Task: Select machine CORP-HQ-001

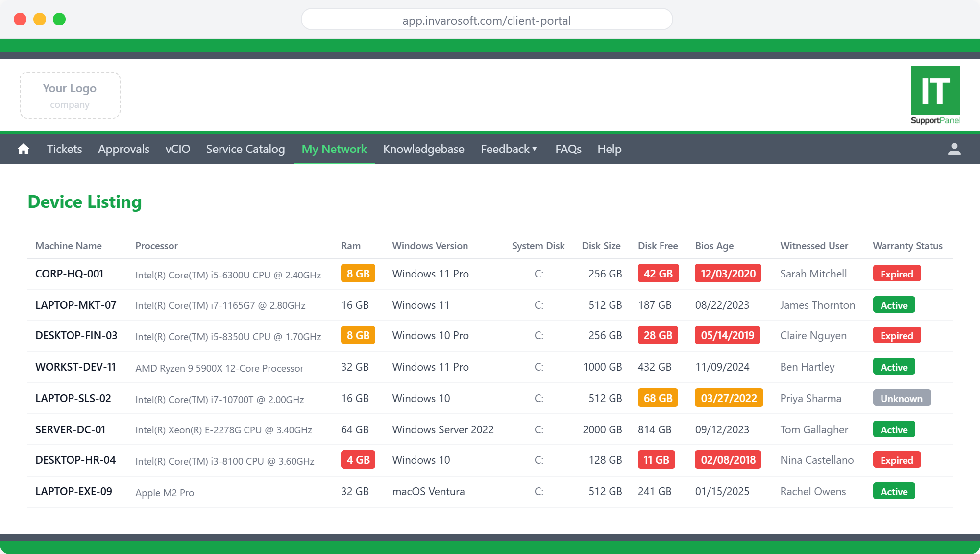Action: pyautogui.click(x=70, y=274)
